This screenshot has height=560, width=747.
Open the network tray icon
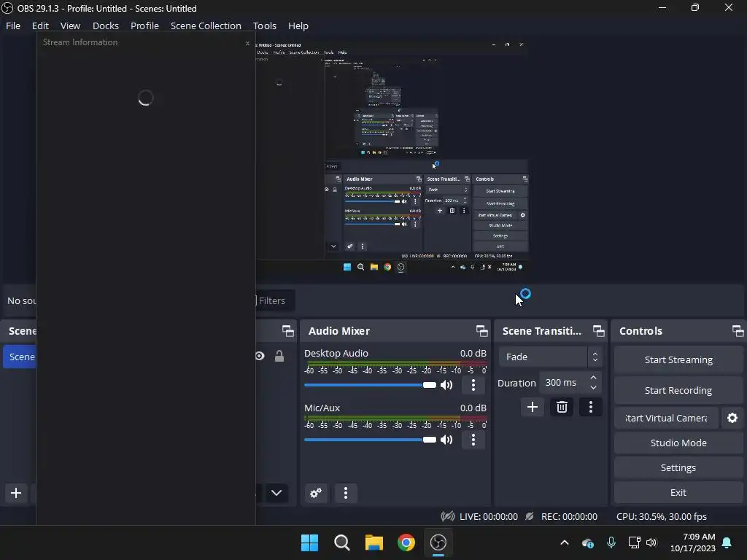click(634, 542)
